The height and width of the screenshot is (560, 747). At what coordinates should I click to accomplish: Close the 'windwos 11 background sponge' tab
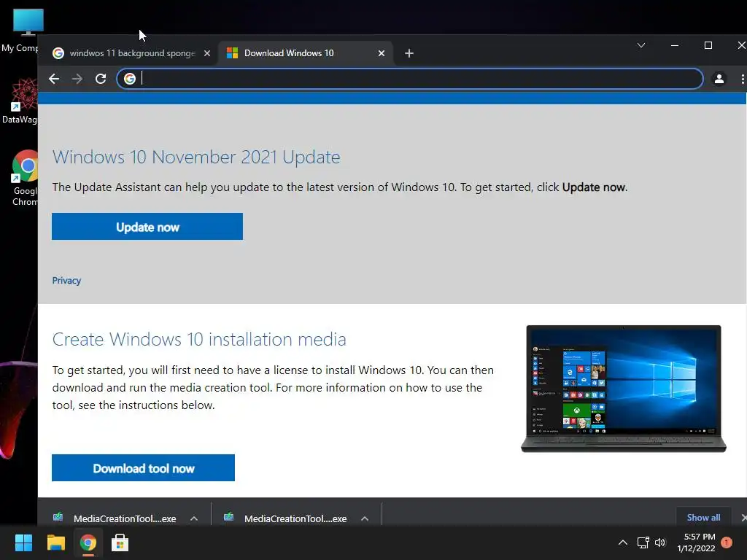207,53
